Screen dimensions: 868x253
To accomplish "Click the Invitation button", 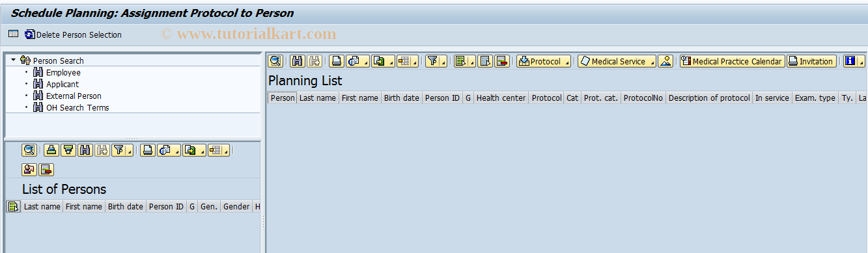I will [x=811, y=61].
